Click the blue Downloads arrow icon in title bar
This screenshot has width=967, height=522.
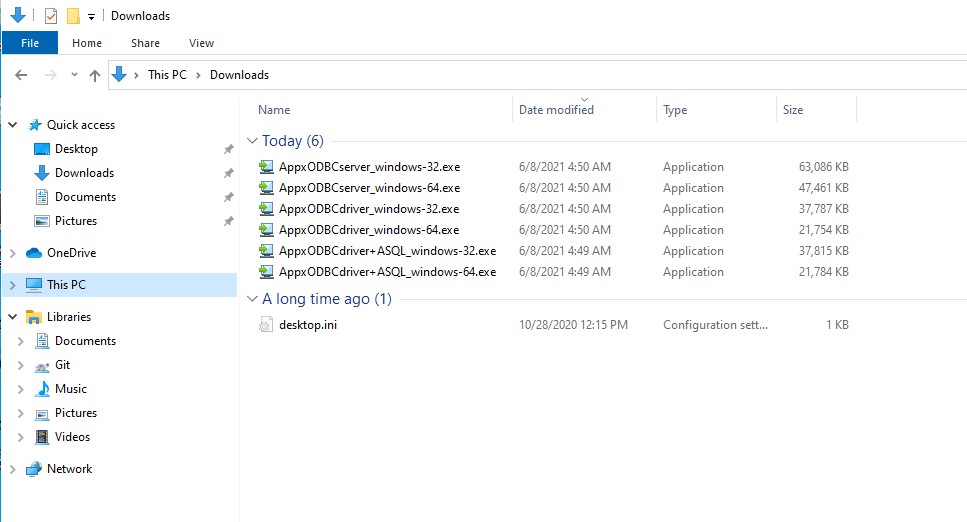(18, 15)
